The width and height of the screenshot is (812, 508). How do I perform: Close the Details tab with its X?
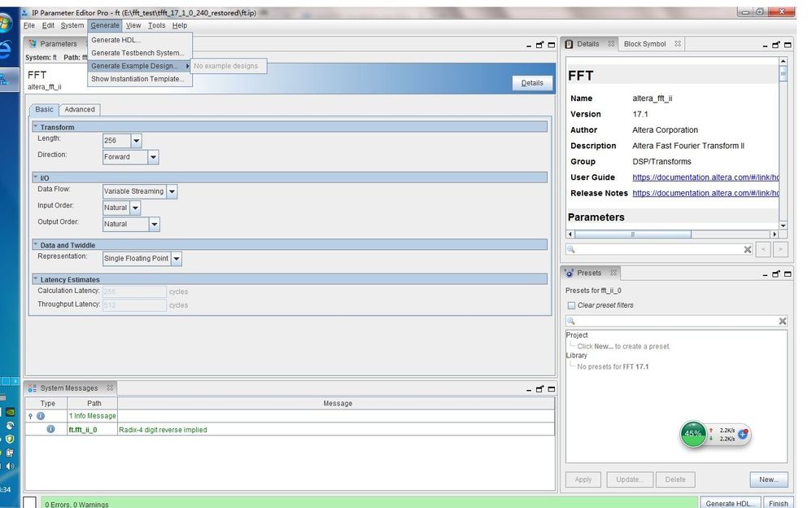click(611, 44)
